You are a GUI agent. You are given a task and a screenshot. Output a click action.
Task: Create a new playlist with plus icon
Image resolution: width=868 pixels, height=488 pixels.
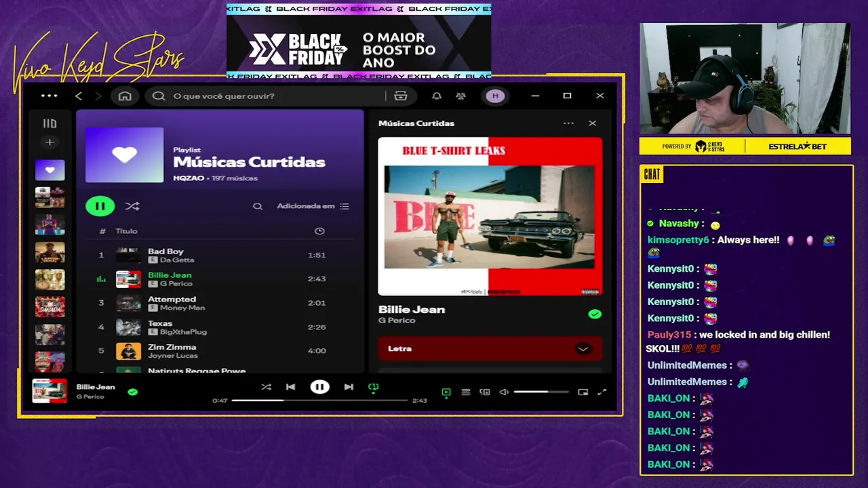click(50, 142)
